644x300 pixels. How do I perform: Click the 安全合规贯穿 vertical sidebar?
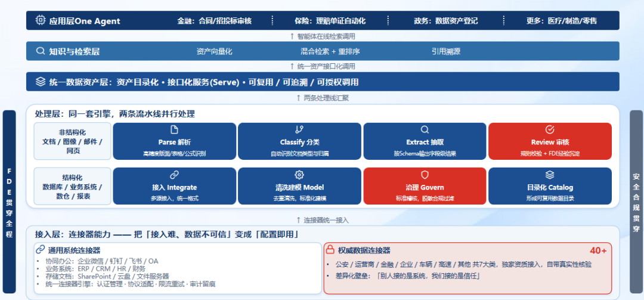636,202
